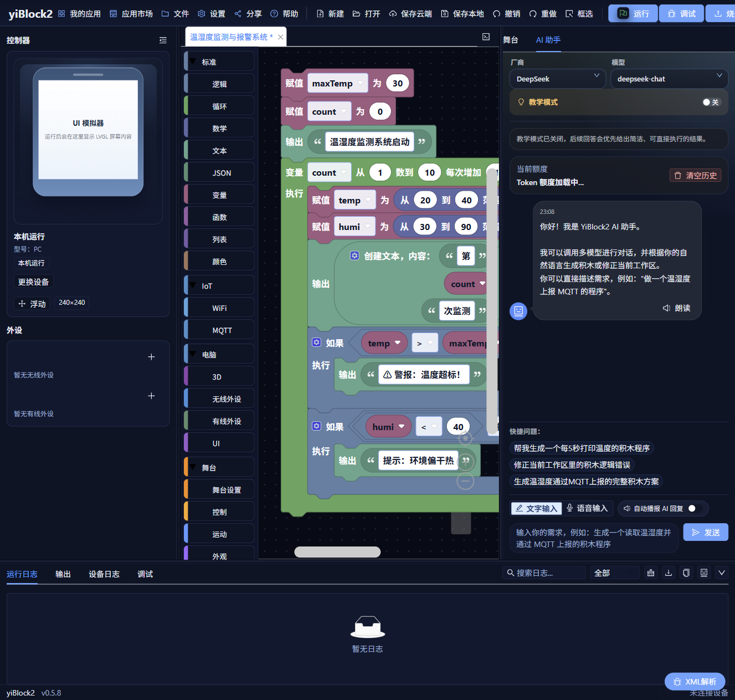Image resolution: width=735 pixels, height=700 pixels.
Task: Add a wired peripheral with the plus icon
Action: [x=151, y=396]
